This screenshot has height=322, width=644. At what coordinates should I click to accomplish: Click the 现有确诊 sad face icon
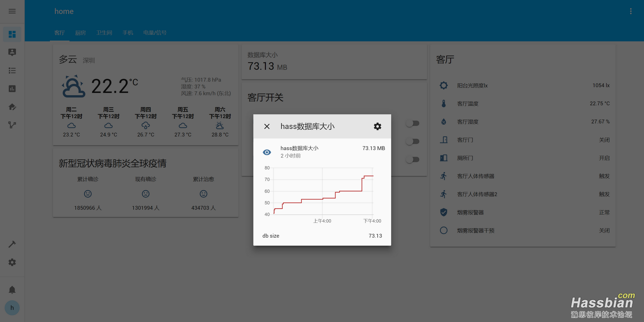(145, 194)
